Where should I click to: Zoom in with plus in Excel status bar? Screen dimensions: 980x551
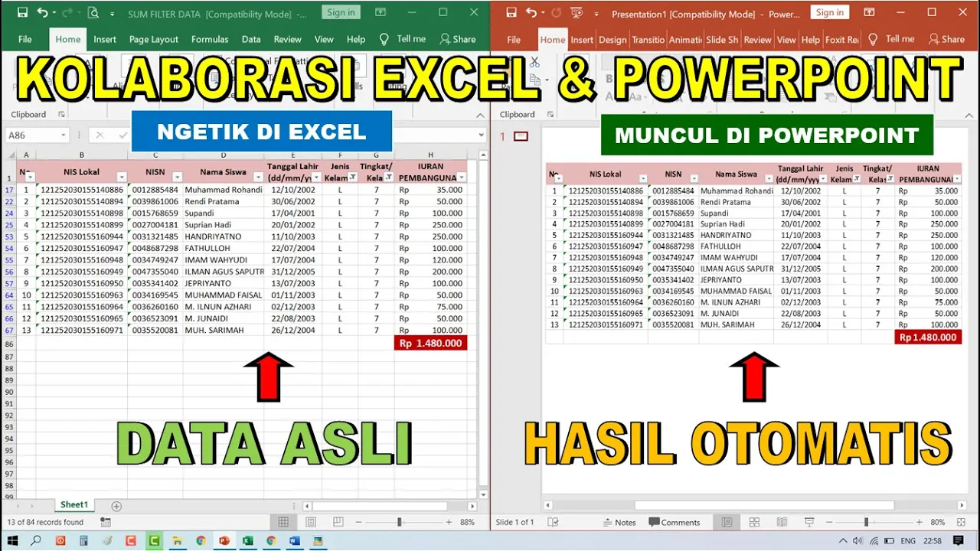[x=449, y=522]
